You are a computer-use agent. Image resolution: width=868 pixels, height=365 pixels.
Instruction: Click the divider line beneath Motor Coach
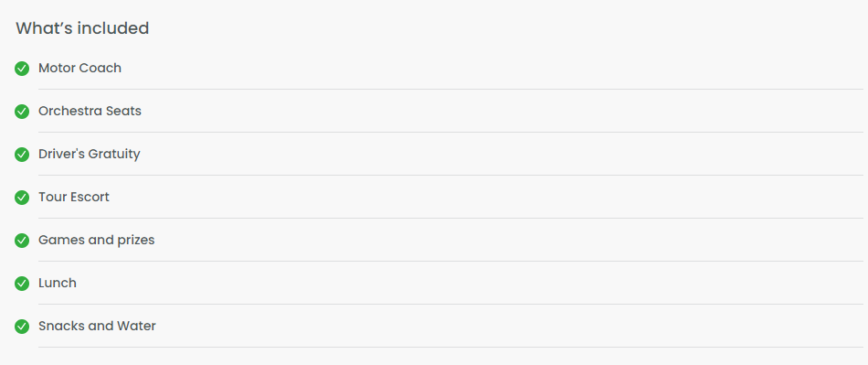tap(450, 89)
